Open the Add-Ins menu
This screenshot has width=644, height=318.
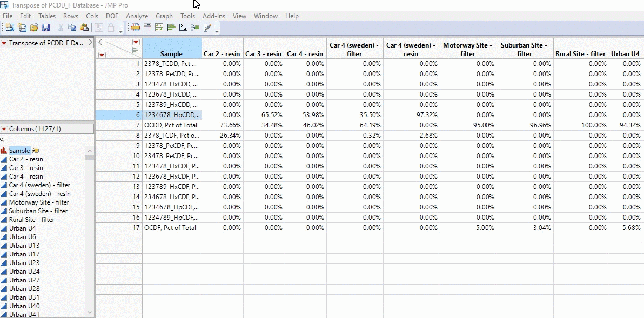coord(214,16)
